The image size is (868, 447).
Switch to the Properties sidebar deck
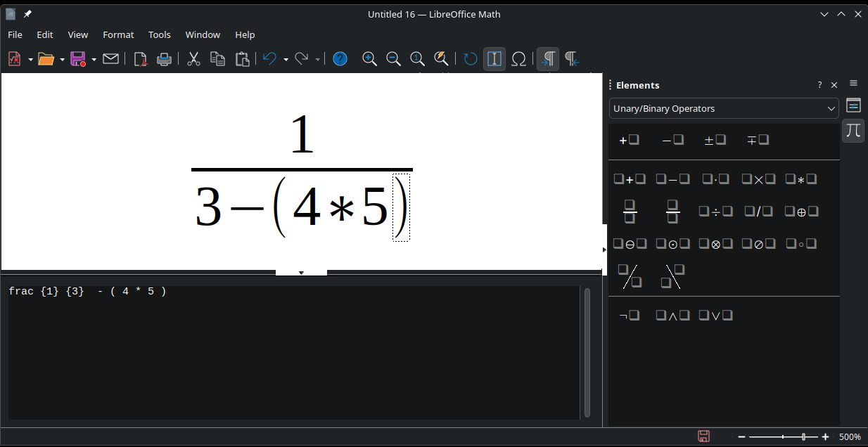[x=853, y=105]
